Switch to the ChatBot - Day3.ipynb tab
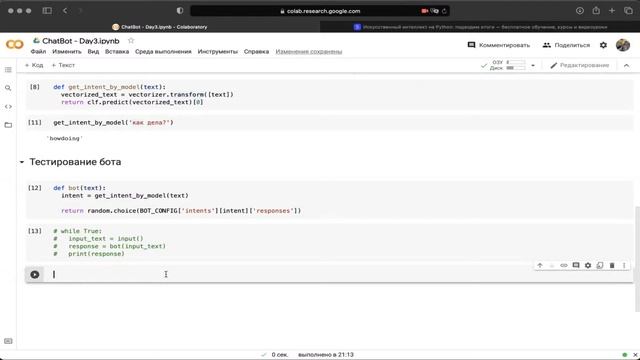Image resolution: width=640 pixels, height=360 pixels. 160,27
